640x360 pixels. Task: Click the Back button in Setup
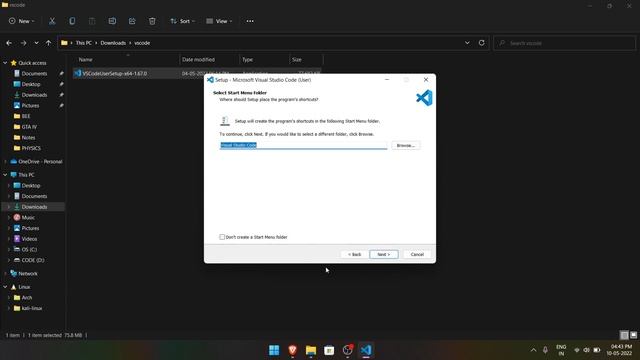354,254
